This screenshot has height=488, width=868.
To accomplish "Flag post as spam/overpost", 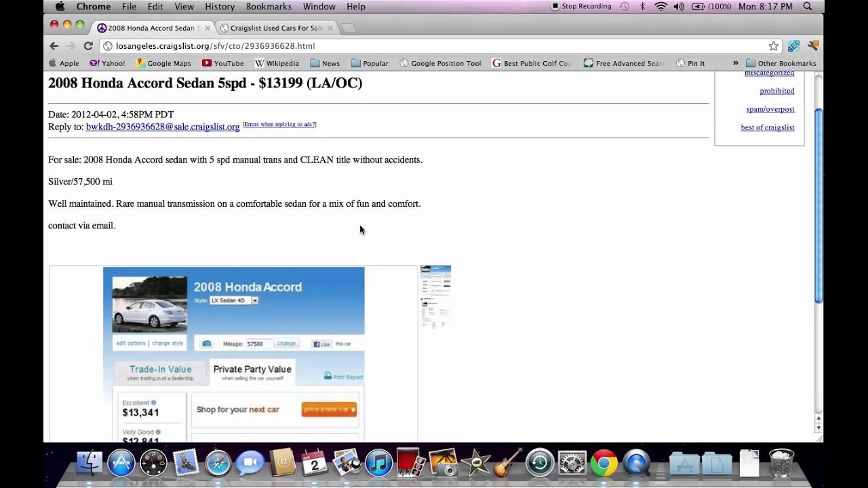I will coord(770,109).
